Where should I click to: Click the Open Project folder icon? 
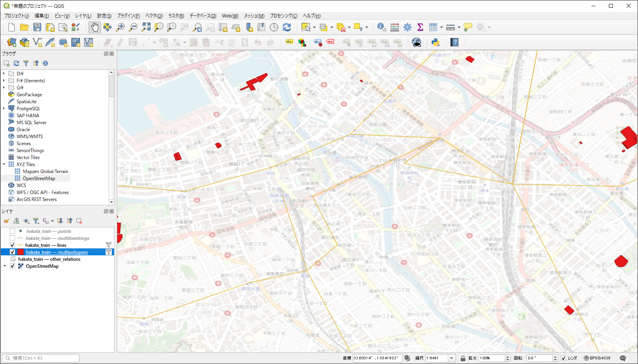(x=24, y=27)
